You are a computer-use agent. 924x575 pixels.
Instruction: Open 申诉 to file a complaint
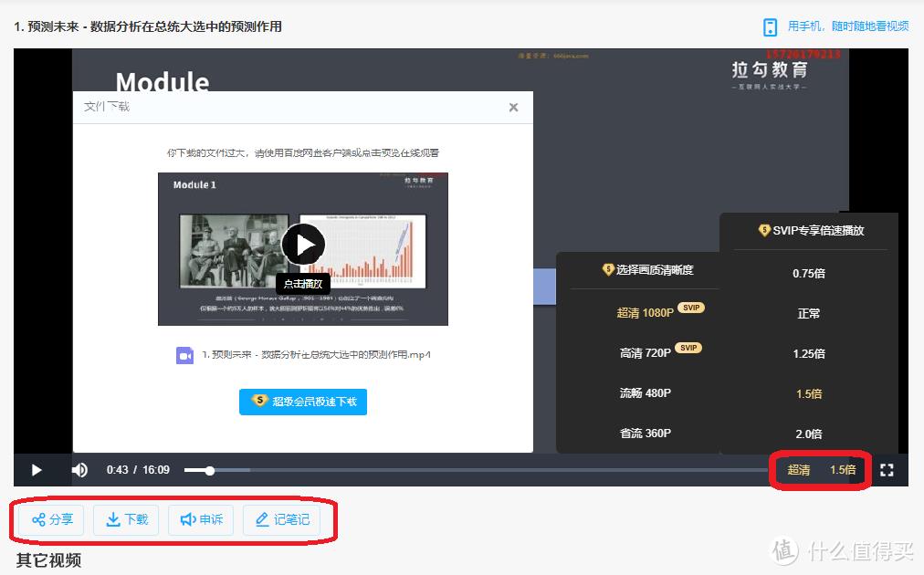201,519
